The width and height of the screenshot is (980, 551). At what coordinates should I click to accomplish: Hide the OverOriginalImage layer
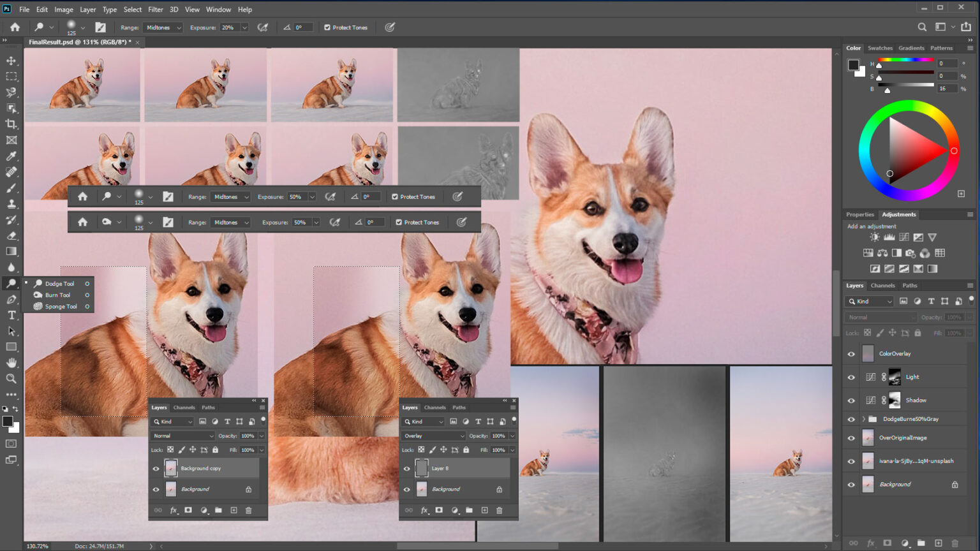(851, 438)
